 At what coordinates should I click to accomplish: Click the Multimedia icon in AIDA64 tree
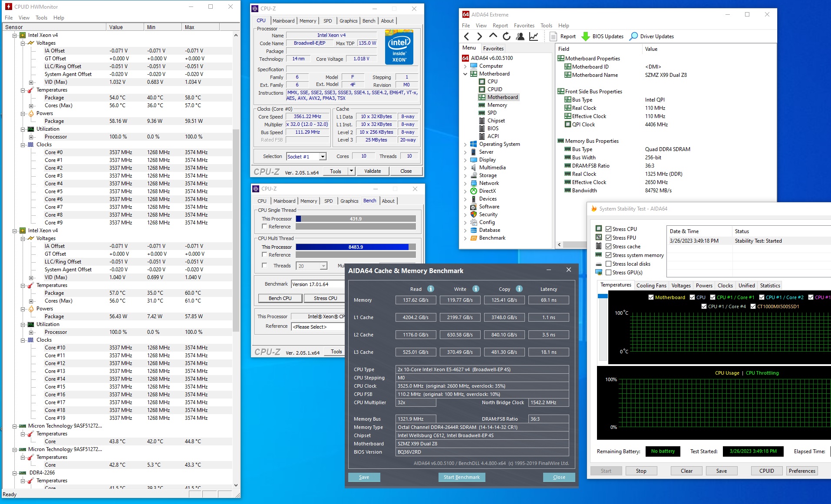coord(474,168)
